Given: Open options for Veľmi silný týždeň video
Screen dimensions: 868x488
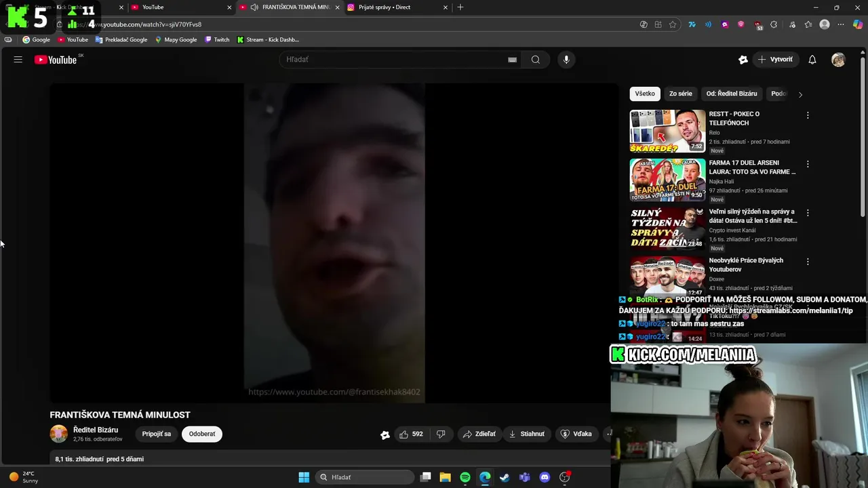Looking at the screenshot, I should pos(807,213).
